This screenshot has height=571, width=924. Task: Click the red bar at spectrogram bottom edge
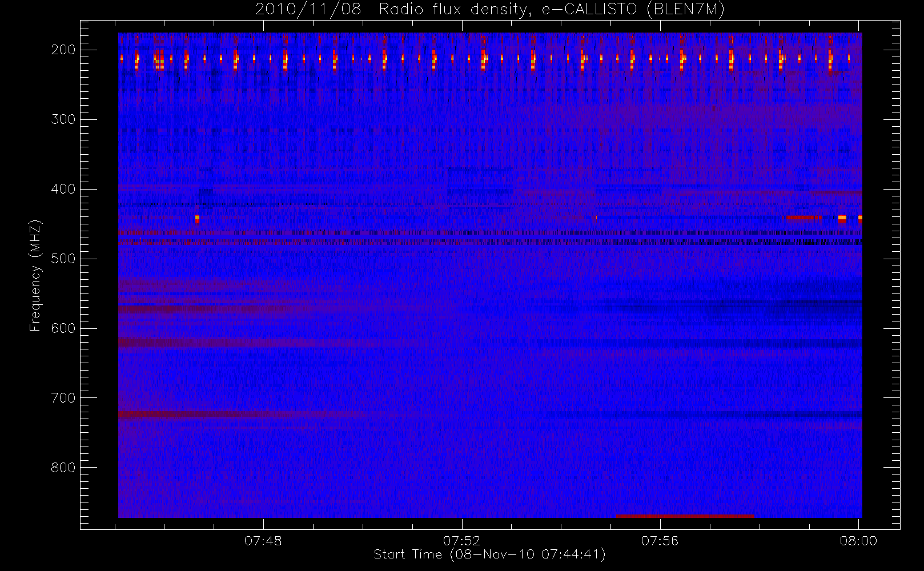click(685, 516)
